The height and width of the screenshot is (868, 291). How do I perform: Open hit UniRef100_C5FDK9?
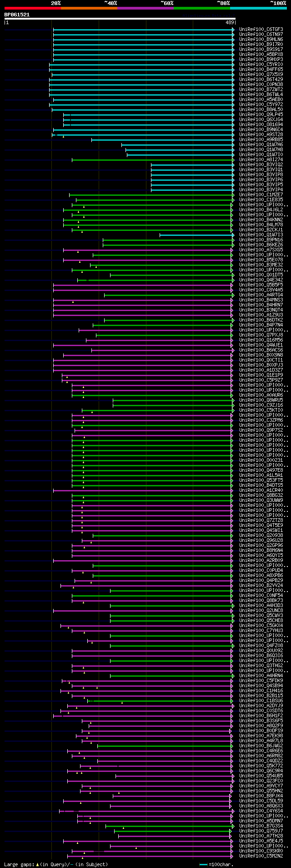pyautogui.click(x=261, y=680)
